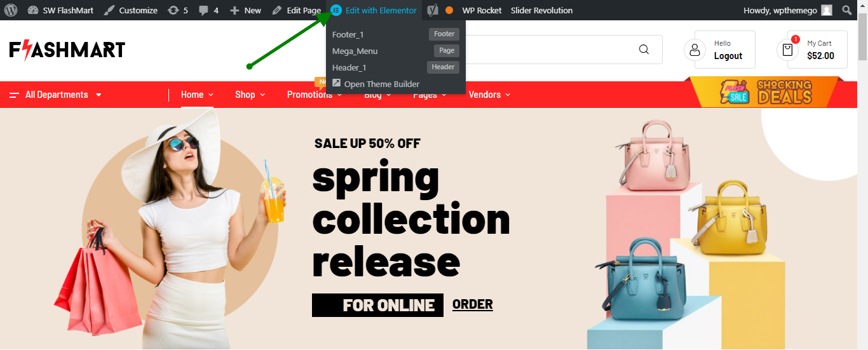Image resolution: width=868 pixels, height=350 pixels.
Task: Click the ORDER link on the banner
Action: tap(473, 304)
